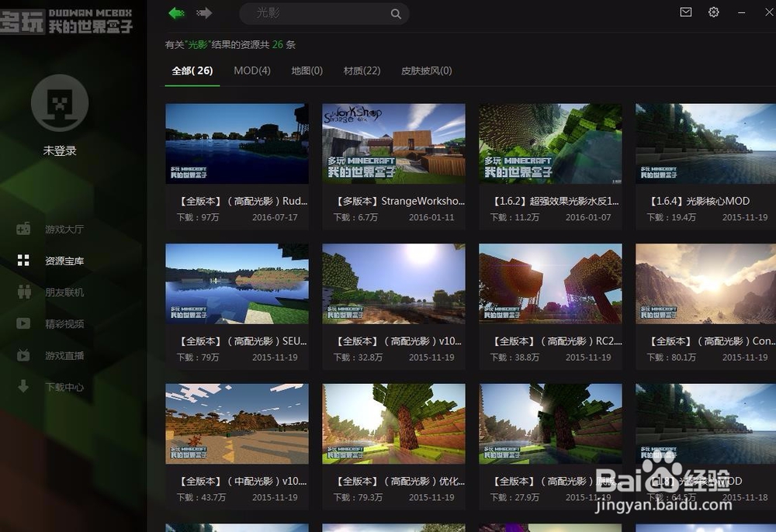Open the 高配光影 优化 thumbnail

click(393, 423)
